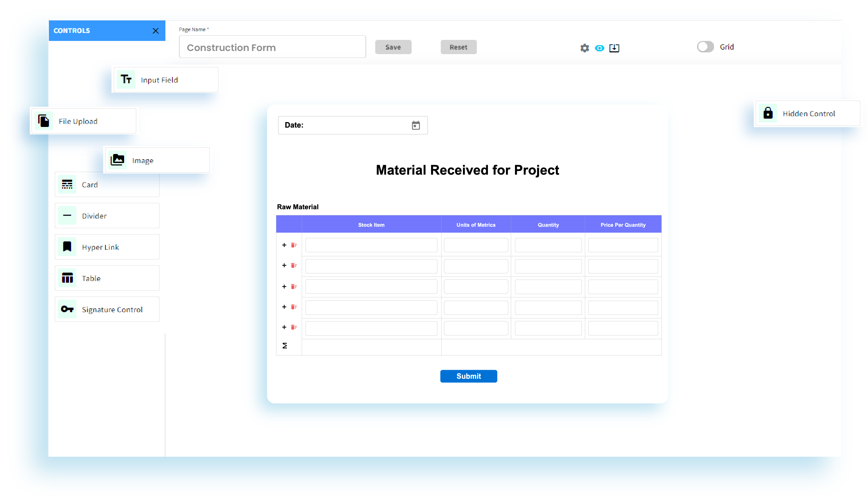This screenshot has height=496, width=868.
Task: Add a row with the plus icon
Action: pyautogui.click(x=284, y=245)
